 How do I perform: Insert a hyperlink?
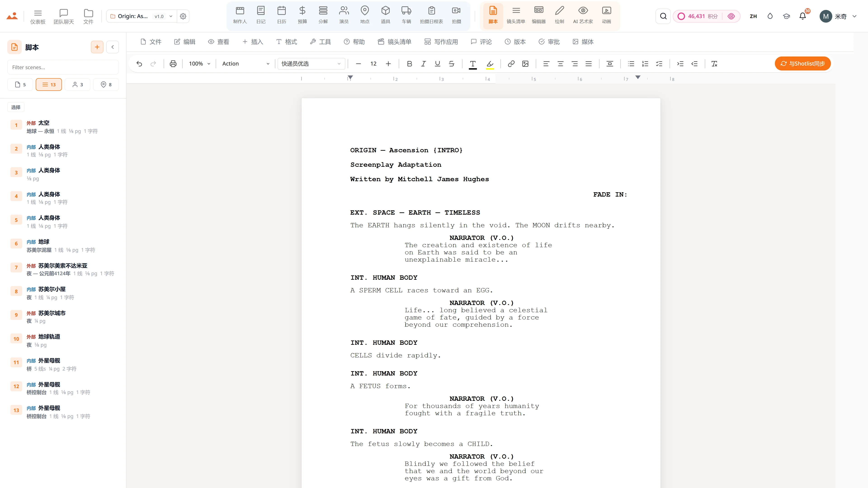pyautogui.click(x=511, y=64)
